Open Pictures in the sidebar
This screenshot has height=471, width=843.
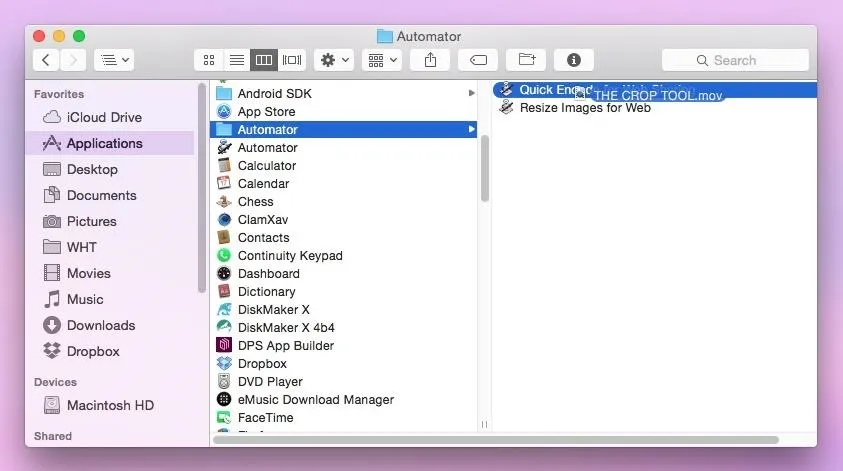110,221
